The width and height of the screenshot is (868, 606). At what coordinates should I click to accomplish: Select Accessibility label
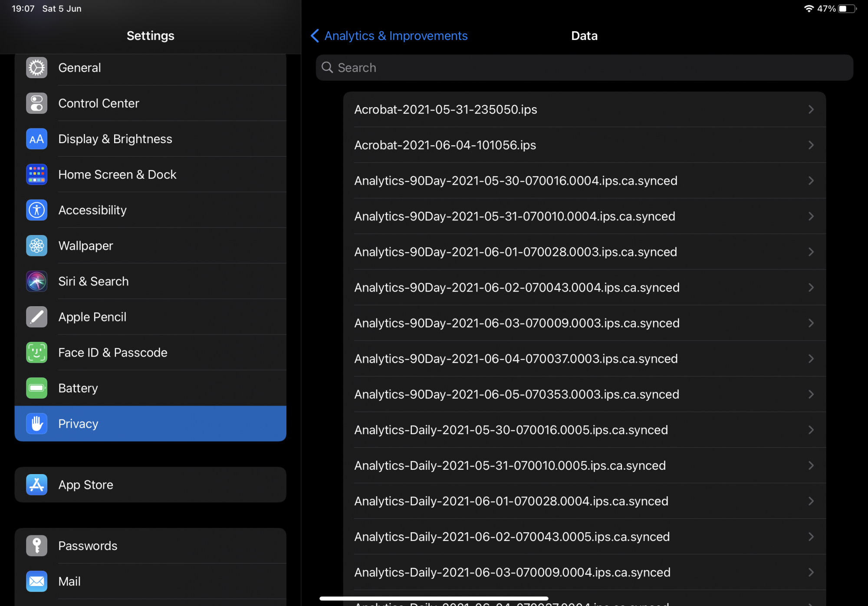[x=92, y=210]
